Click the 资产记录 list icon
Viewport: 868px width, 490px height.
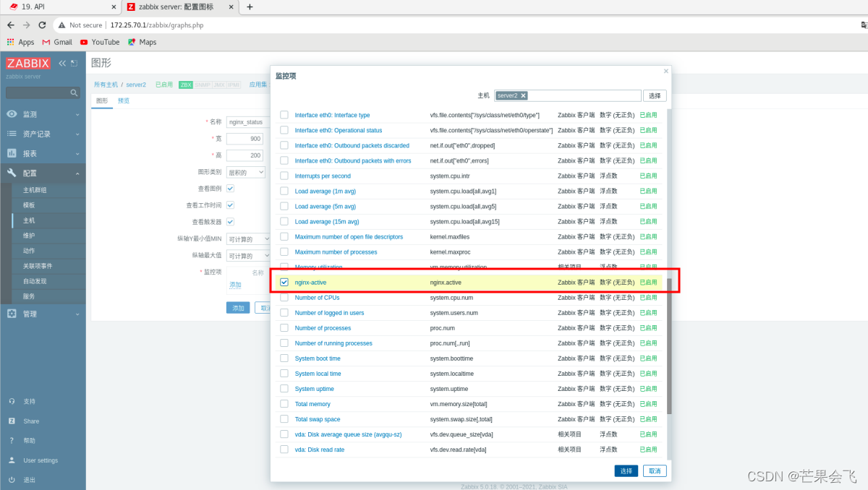[x=12, y=134]
